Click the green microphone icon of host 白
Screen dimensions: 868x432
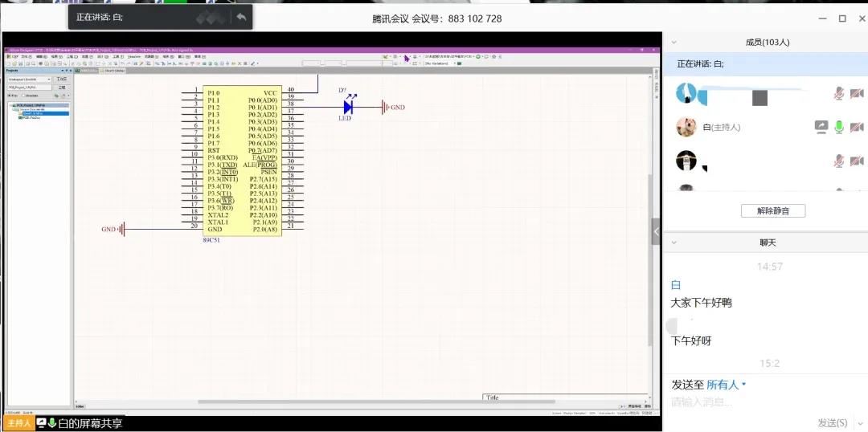point(839,127)
